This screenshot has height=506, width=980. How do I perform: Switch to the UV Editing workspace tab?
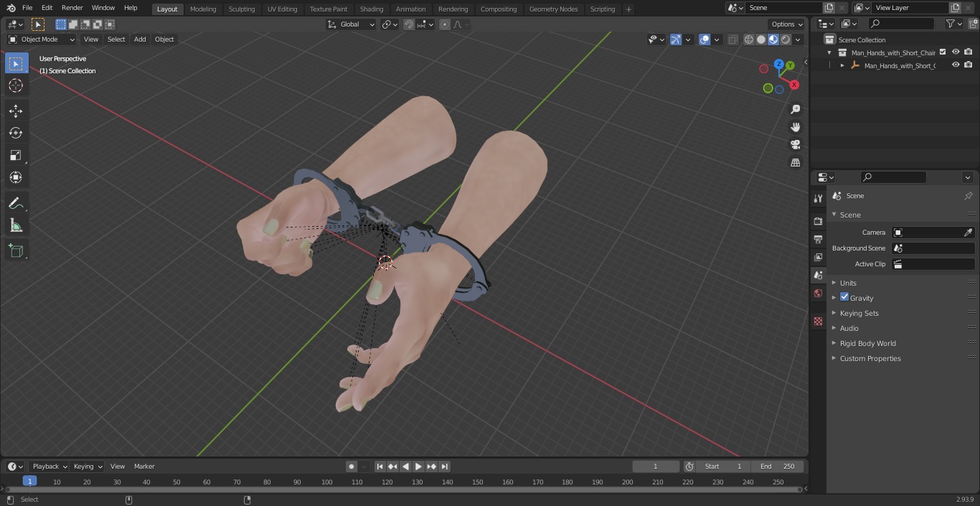pyautogui.click(x=282, y=9)
